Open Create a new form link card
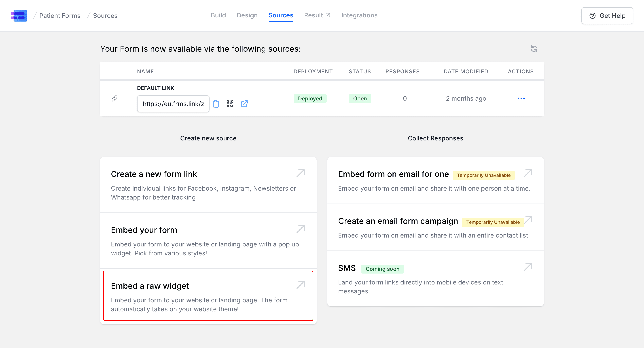644x348 pixels. [x=208, y=185]
